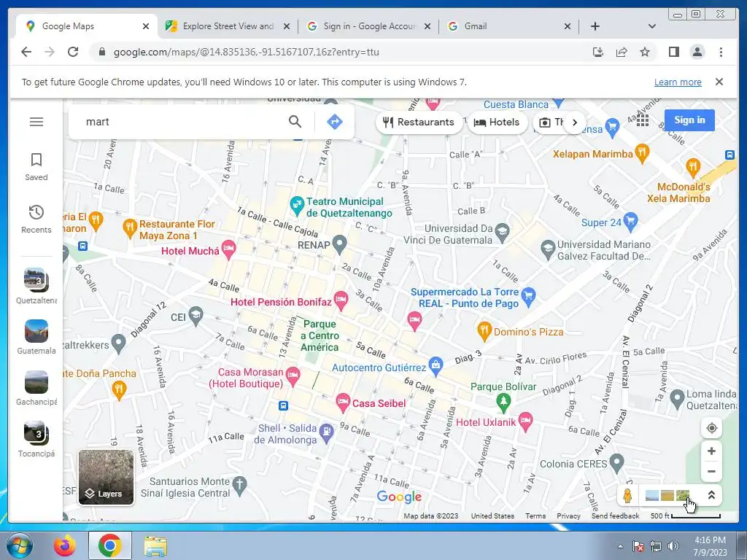Toggle the Chrome side panel

(x=673, y=52)
